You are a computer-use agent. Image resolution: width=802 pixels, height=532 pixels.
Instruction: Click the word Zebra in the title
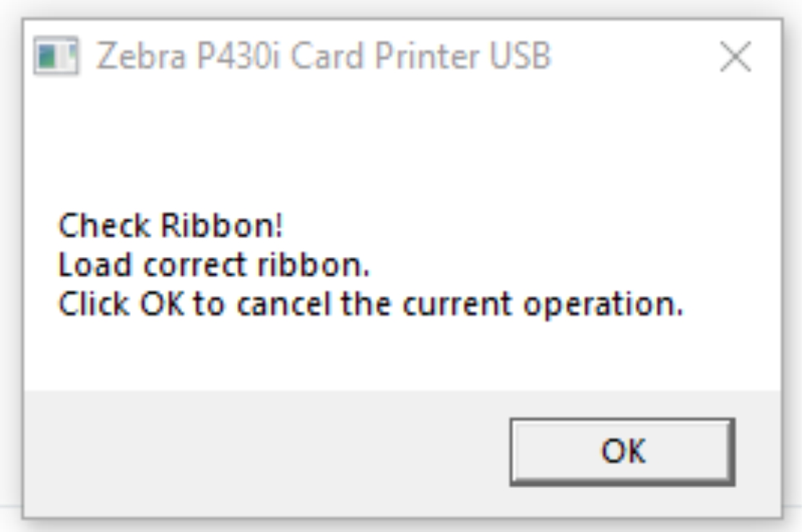pyautogui.click(x=141, y=56)
